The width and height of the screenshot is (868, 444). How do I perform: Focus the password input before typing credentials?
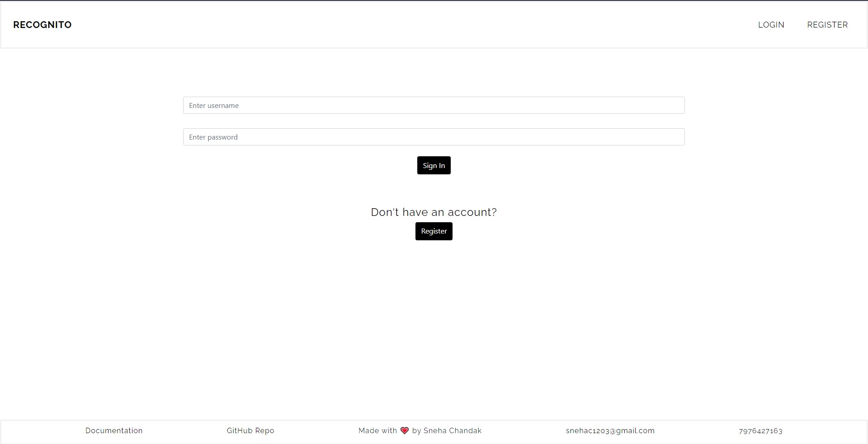[434, 137]
